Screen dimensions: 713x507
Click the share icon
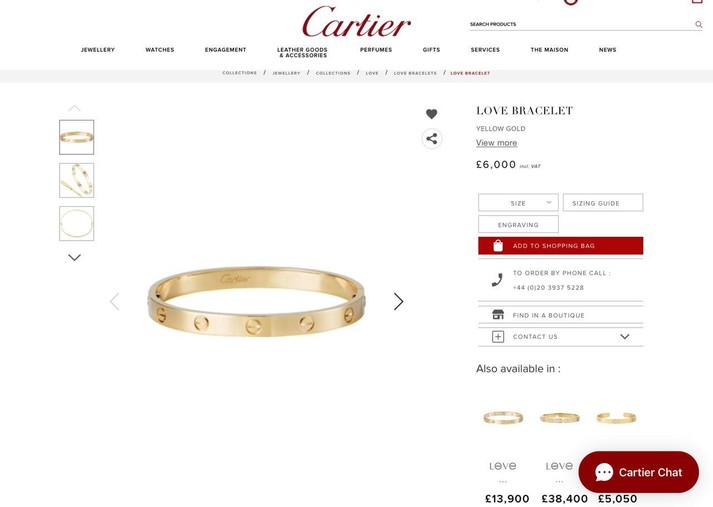(x=432, y=138)
